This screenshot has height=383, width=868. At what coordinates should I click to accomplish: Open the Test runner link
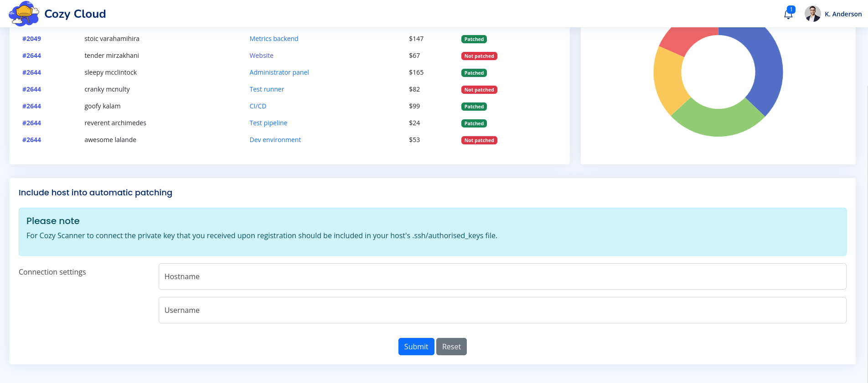tap(267, 89)
